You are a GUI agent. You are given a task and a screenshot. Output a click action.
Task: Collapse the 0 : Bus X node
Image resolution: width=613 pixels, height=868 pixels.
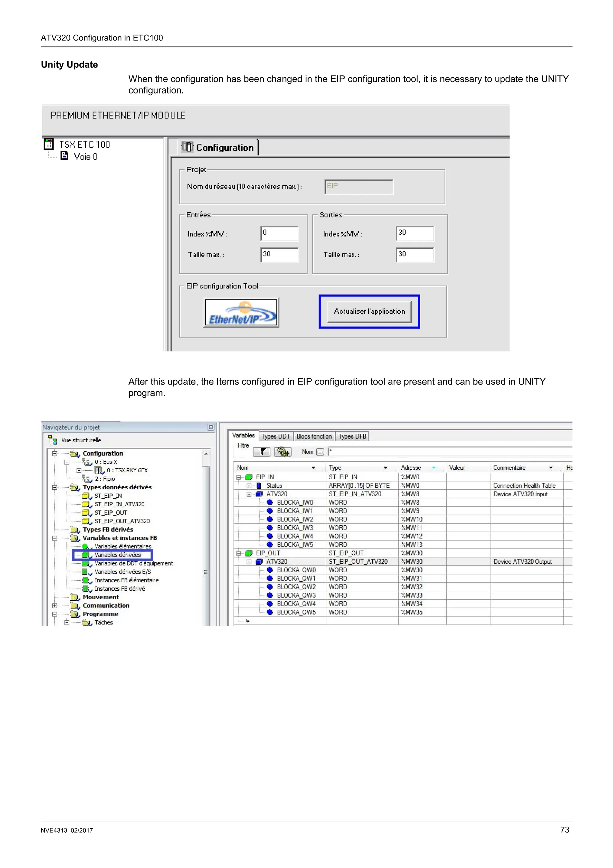pyautogui.click(x=67, y=462)
